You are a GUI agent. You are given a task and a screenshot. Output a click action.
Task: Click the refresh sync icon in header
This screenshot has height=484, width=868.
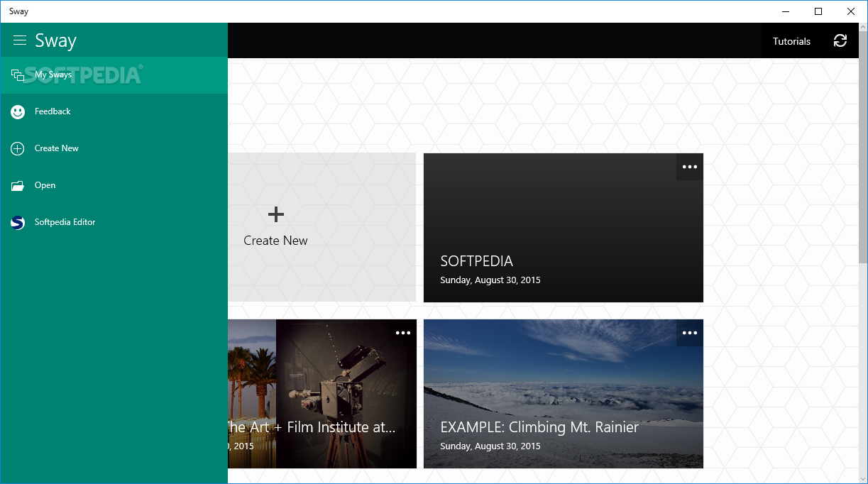(x=840, y=40)
